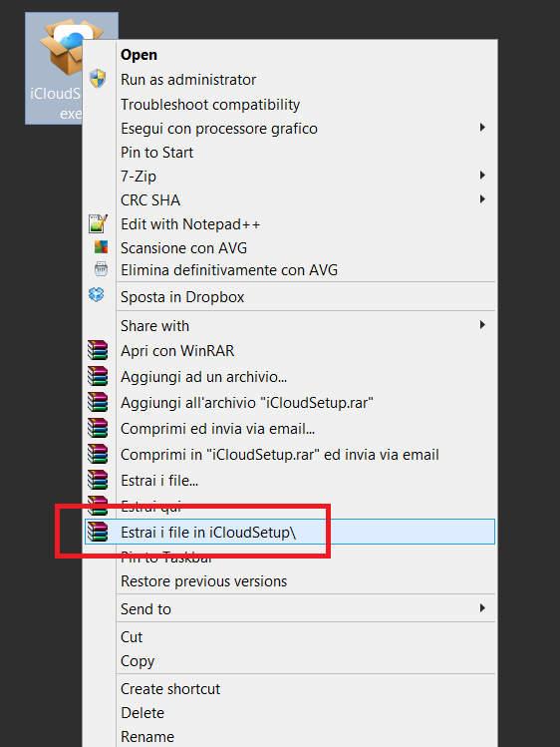Expand the Send to submenu arrow
The height and width of the screenshot is (747, 560).
point(482,608)
